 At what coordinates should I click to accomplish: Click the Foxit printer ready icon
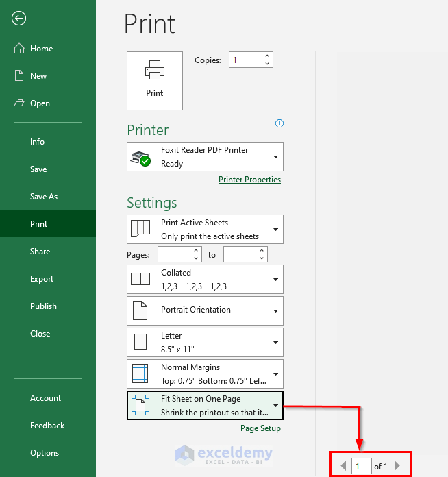pos(140,158)
